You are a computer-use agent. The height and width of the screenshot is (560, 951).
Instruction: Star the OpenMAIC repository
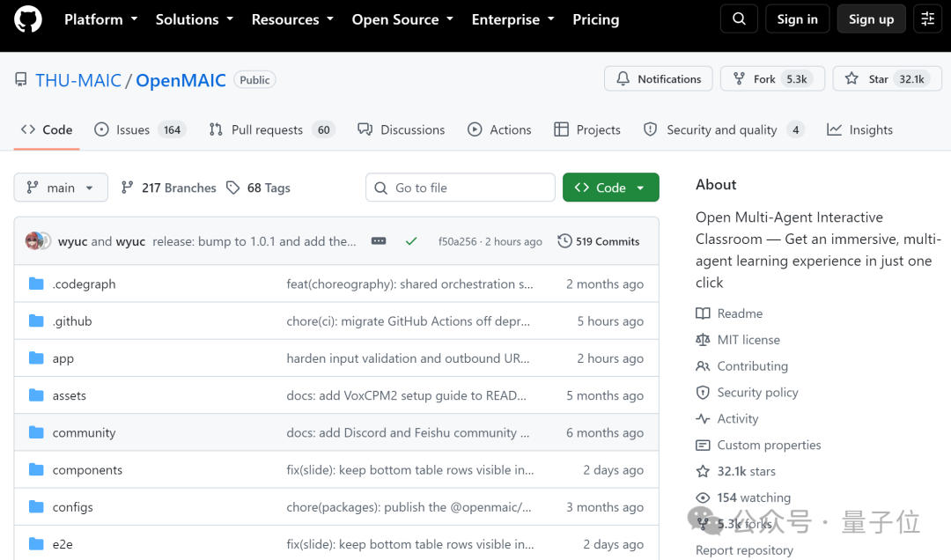887,79
